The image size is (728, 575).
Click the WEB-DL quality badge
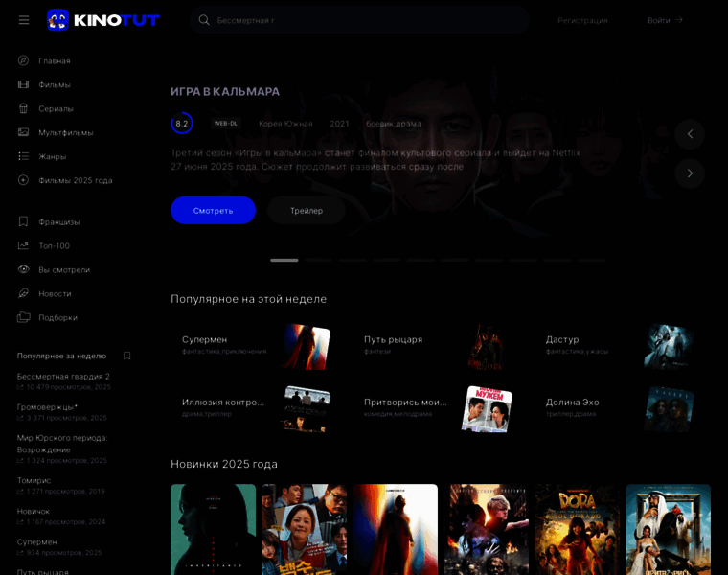pyautogui.click(x=226, y=123)
